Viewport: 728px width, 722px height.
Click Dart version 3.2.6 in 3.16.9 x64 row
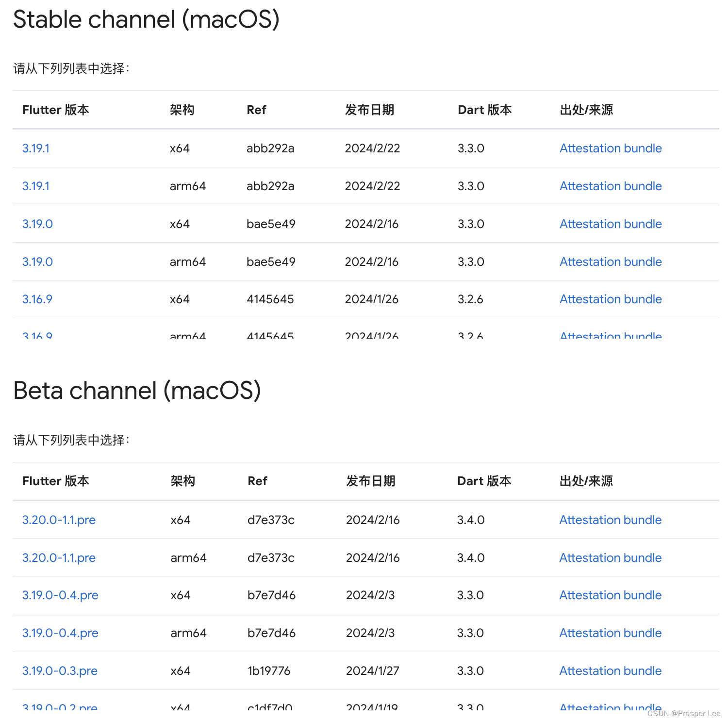click(x=470, y=299)
